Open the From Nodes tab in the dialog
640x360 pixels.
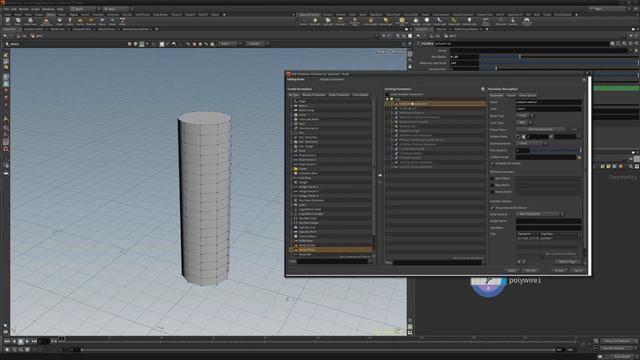pyautogui.click(x=360, y=95)
